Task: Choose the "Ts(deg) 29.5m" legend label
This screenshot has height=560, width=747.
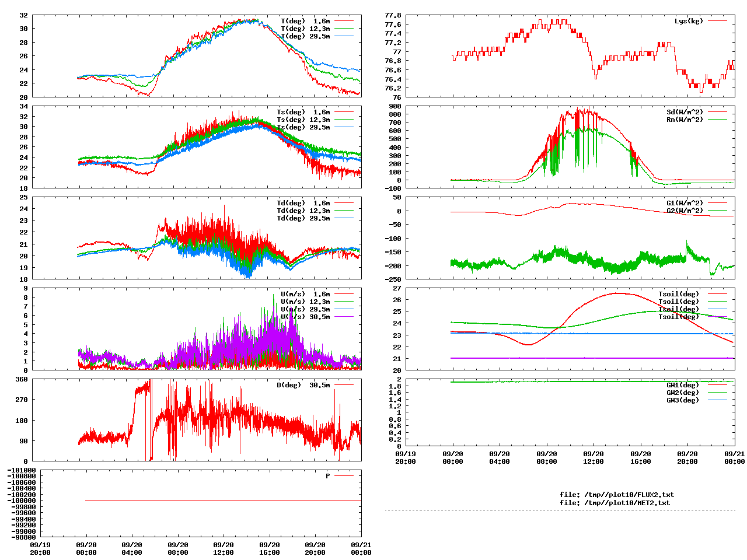Action: [x=303, y=127]
